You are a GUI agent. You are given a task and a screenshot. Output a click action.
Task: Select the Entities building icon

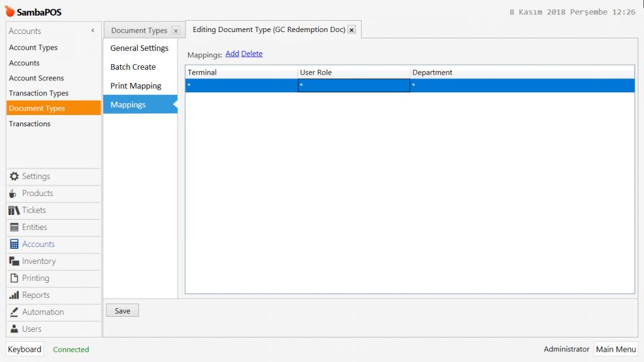tap(14, 228)
